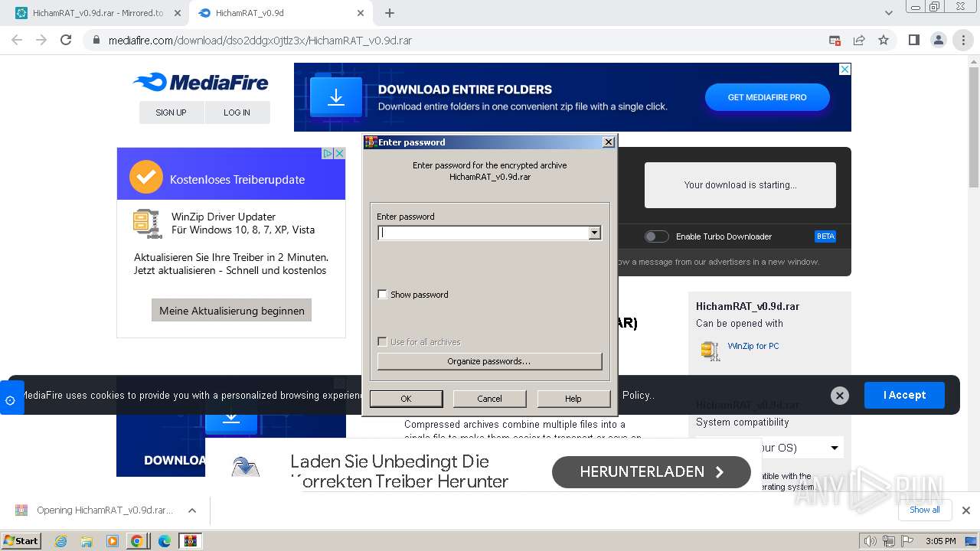Click the I Accept cookies button
980x551 pixels.
pos(904,395)
